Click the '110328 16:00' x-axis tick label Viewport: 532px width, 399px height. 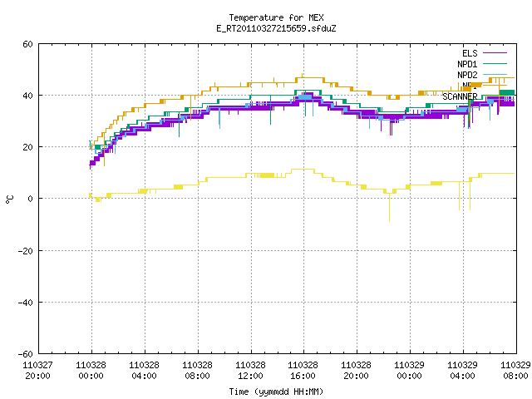[x=303, y=371]
